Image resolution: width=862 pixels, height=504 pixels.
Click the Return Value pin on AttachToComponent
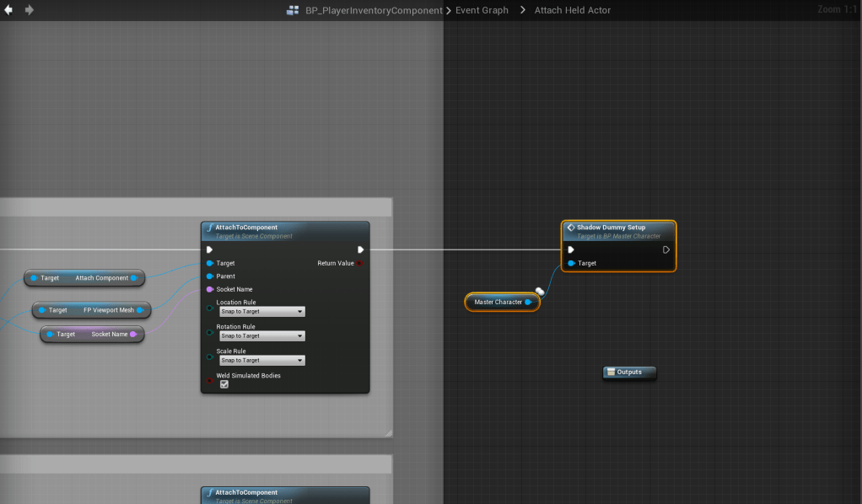pos(359,263)
